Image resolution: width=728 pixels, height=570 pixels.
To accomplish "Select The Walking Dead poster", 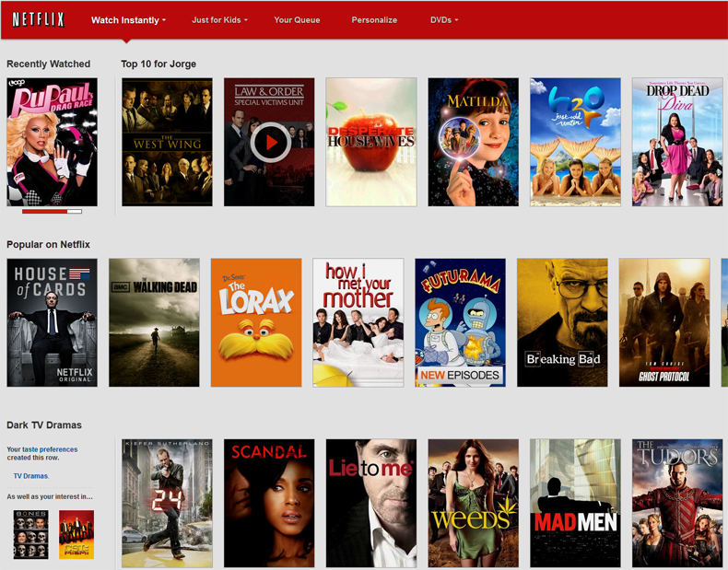I will click(x=154, y=322).
